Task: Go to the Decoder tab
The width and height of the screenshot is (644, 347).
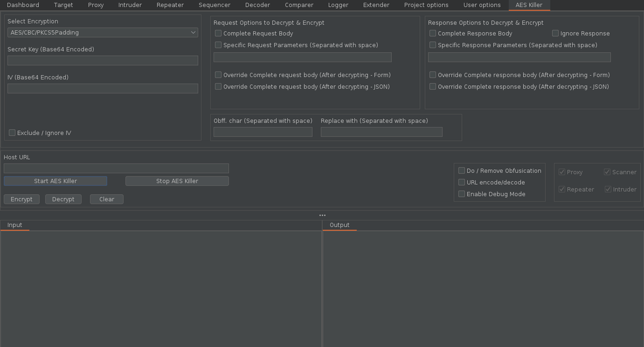Action: 258,5
